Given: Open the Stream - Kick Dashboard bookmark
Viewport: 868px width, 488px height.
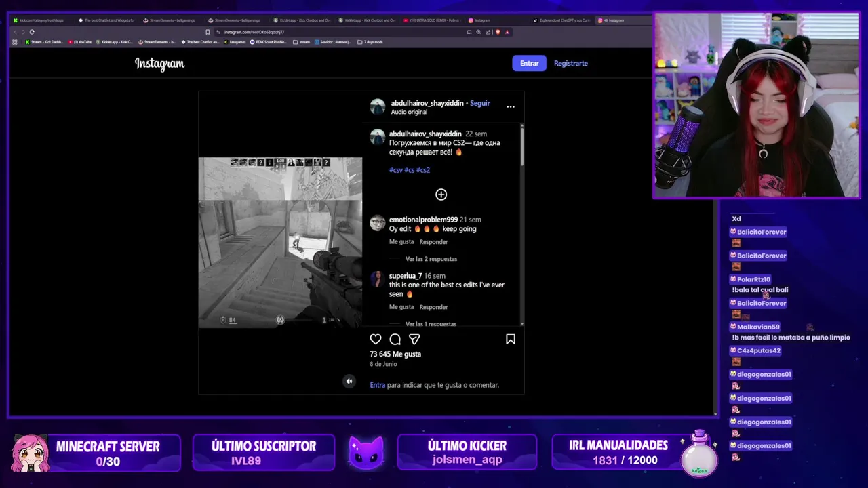Looking at the screenshot, I should point(44,42).
